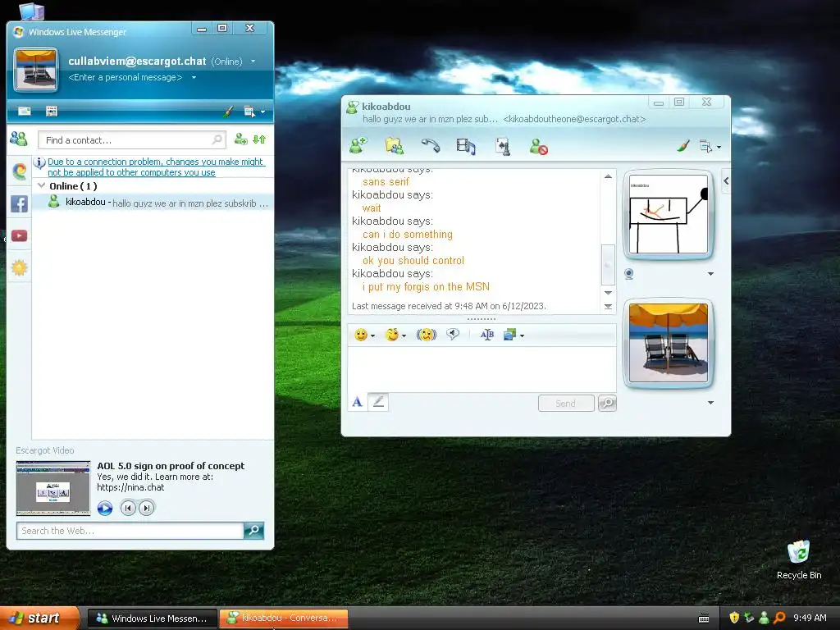Change font with the AB icon
This screenshot has height=630, width=840.
point(486,335)
